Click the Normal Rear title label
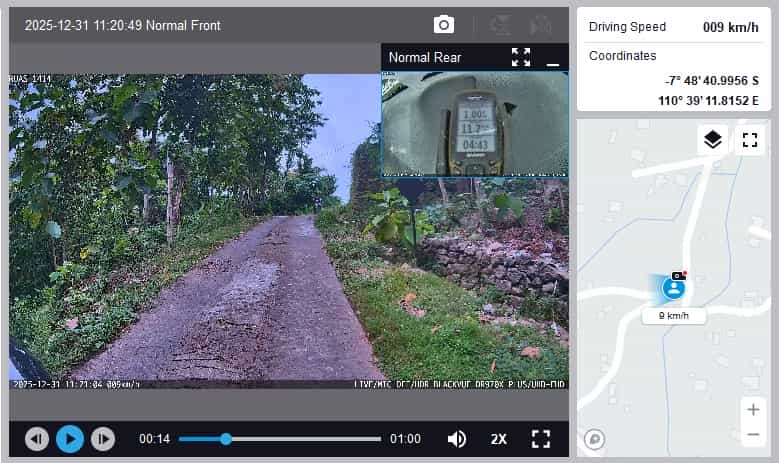The image size is (779, 463). tap(425, 57)
